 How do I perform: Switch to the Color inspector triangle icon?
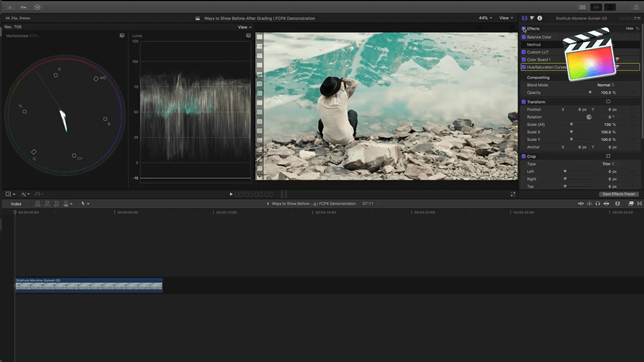532,18
